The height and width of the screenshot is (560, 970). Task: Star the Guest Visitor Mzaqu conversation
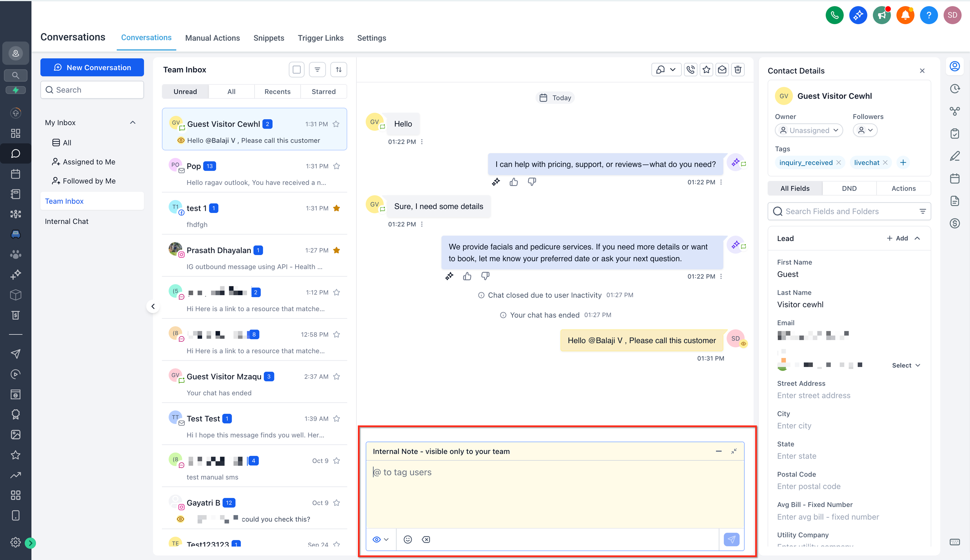(337, 376)
